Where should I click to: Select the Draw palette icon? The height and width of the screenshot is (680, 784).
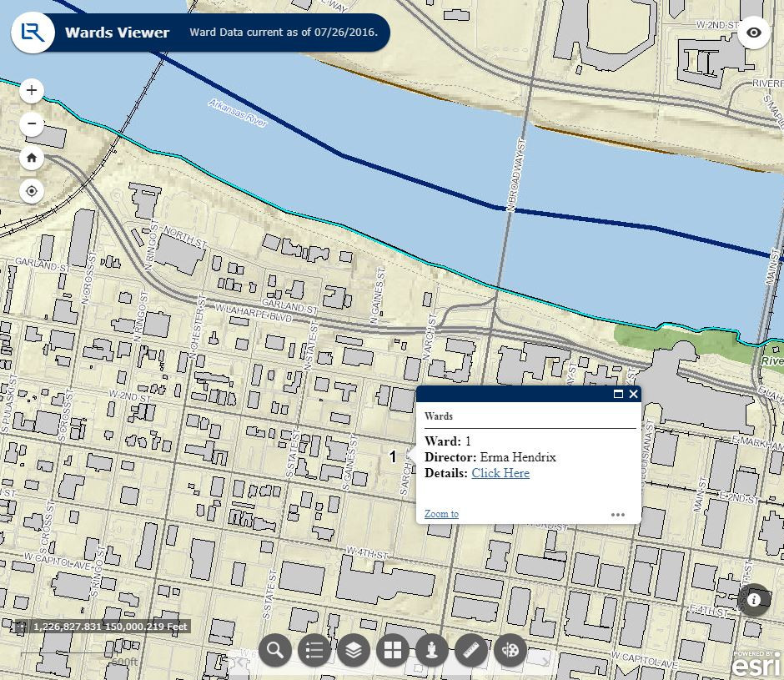click(x=510, y=650)
